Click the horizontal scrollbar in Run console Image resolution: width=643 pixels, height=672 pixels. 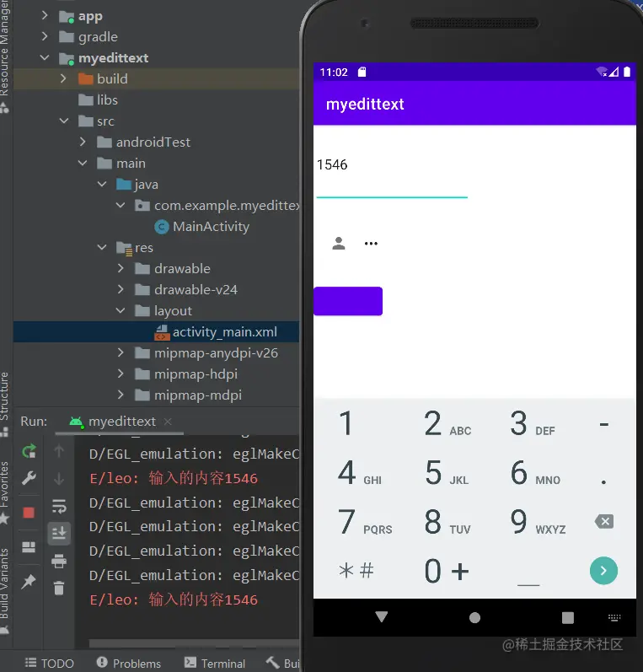coord(194,643)
